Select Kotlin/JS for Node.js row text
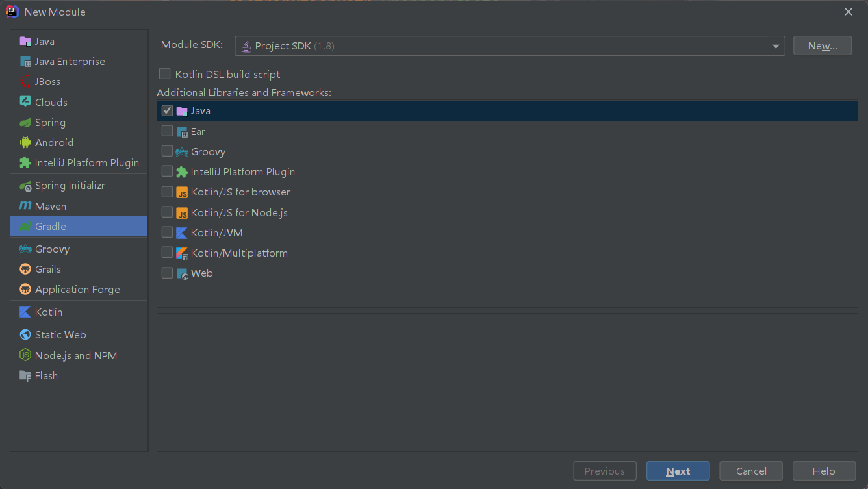The width and height of the screenshot is (868, 489). coord(239,212)
